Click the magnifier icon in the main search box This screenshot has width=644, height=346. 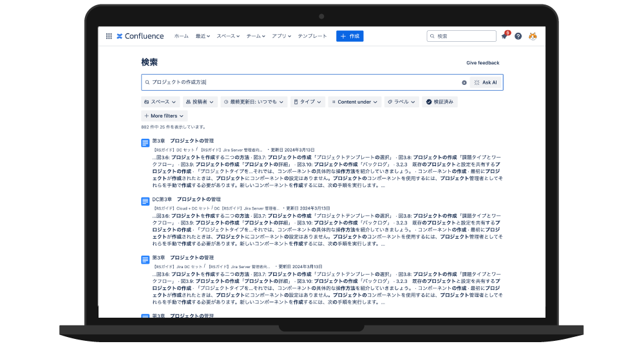pyautogui.click(x=147, y=82)
